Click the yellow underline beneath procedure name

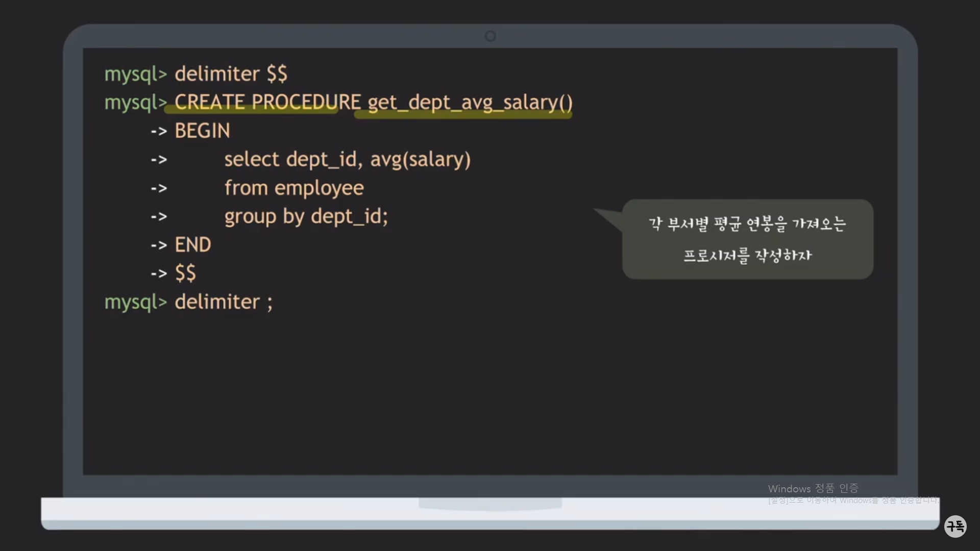click(x=463, y=116)
